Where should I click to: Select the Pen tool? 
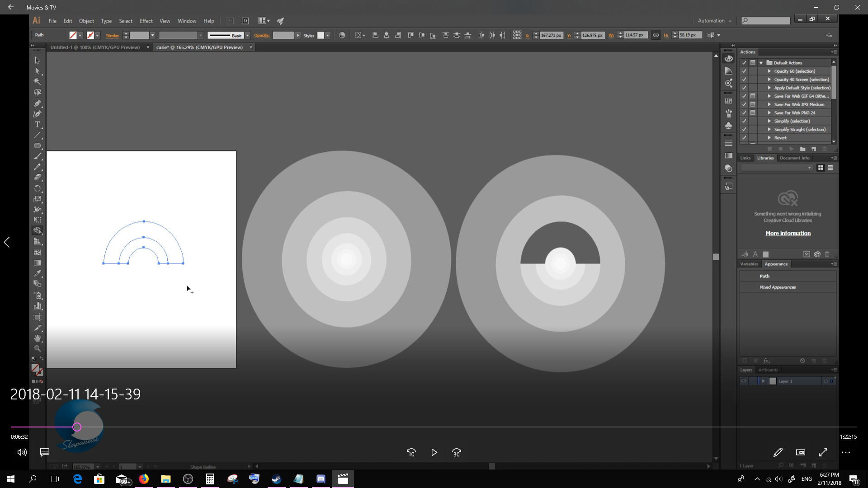point(38,103)
